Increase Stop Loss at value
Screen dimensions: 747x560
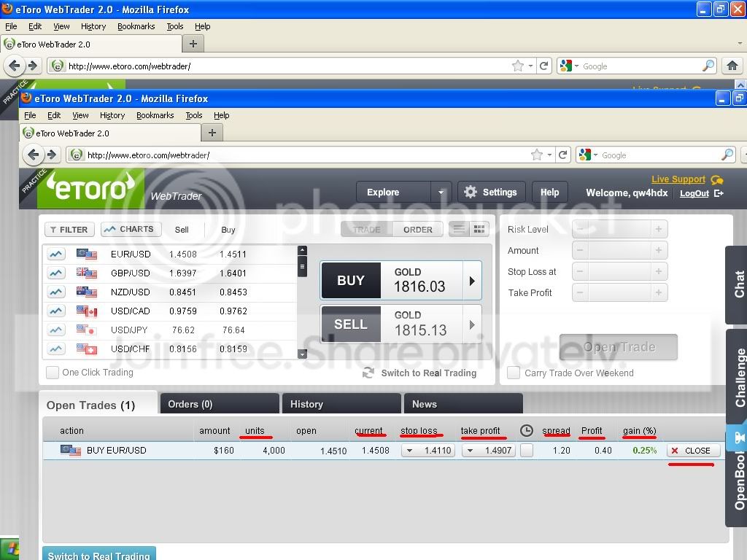(x=659, y=271)
